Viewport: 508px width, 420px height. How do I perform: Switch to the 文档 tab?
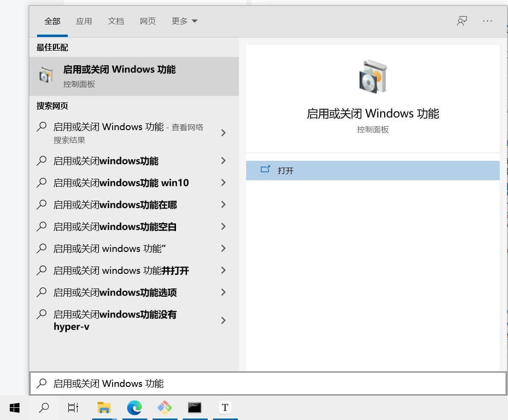(x=116, y=21)
